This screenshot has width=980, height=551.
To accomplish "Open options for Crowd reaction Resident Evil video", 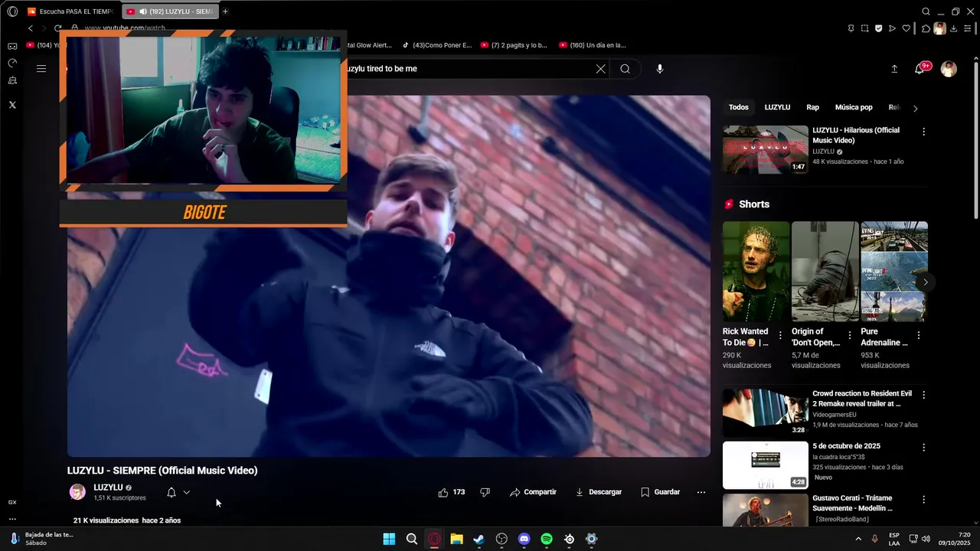I will point(923,395).
